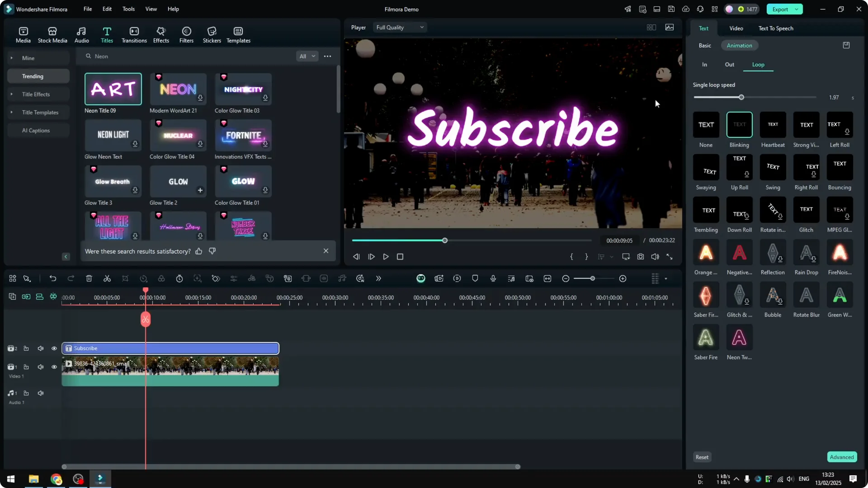868x488 pixels.
Task: Open the Full Quality player dropdown
Action: click(x=399, y=27)
